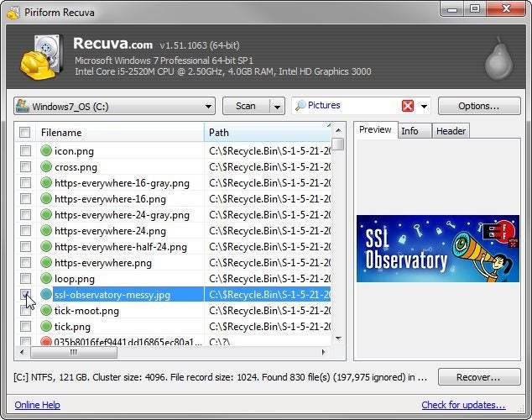This screenshot has height=420, width=532.
Task: Switch to the Header tab
Action: pyautogui.click(x=451, y=131)
